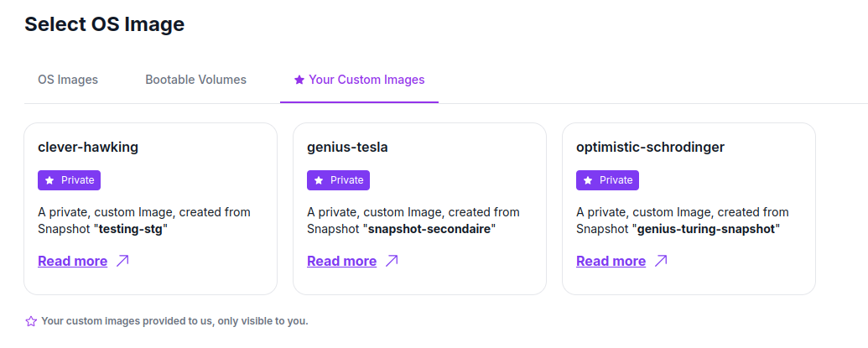
Task: Open Read more link for optimistic-schrodinger
Action: click(x=611, y=261)
